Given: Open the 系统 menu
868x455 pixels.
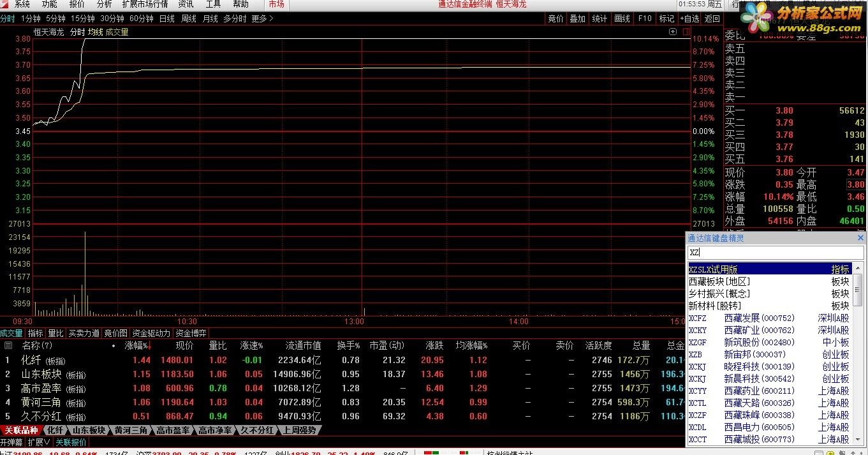Looking at the screenshot, I should [x=22, y=4].
